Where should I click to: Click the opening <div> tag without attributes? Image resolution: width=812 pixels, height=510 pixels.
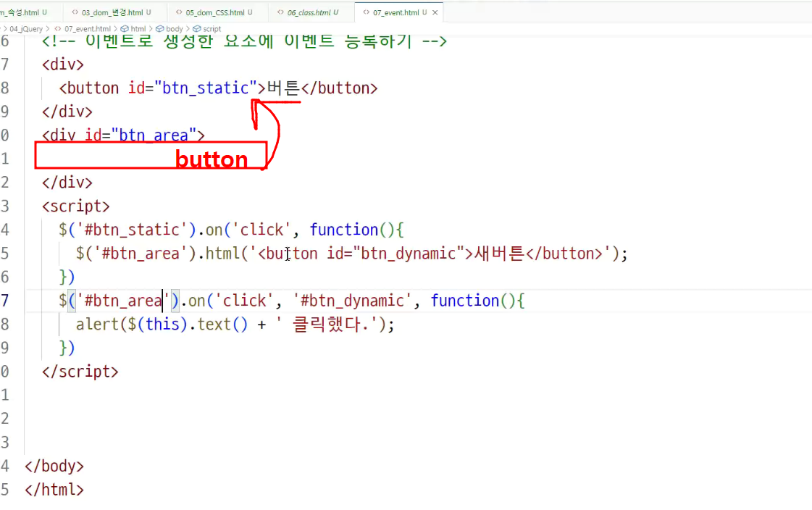pyautogui.click(x=63, y=64)
